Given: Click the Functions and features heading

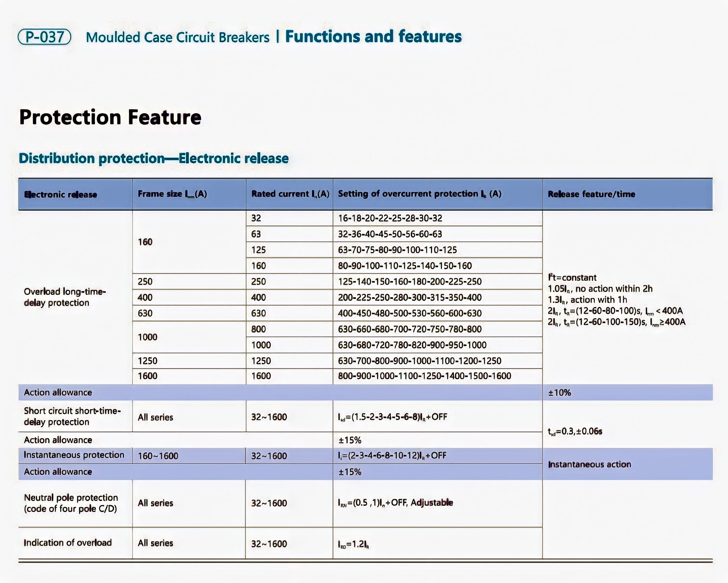Looking at the screenshot, I should coord(373,36).
